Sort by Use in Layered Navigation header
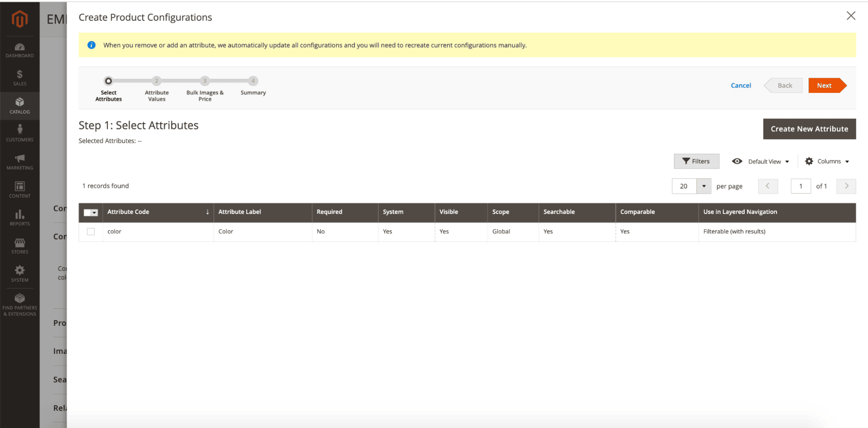 point(777,212)
